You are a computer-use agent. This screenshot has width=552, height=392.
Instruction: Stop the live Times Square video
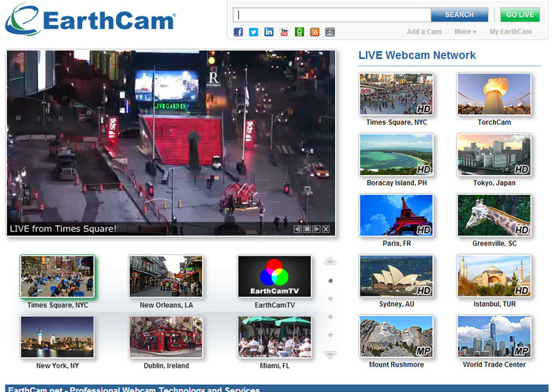307,229
